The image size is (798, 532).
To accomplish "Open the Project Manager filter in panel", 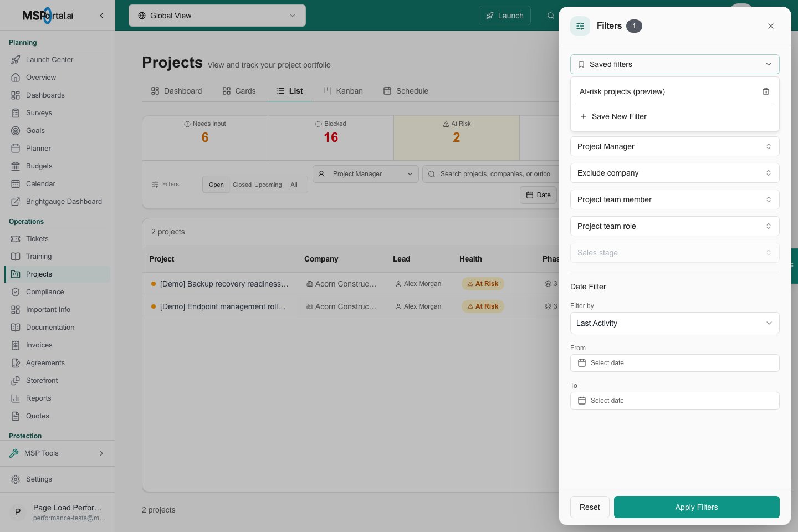I will tap(675, 146).
